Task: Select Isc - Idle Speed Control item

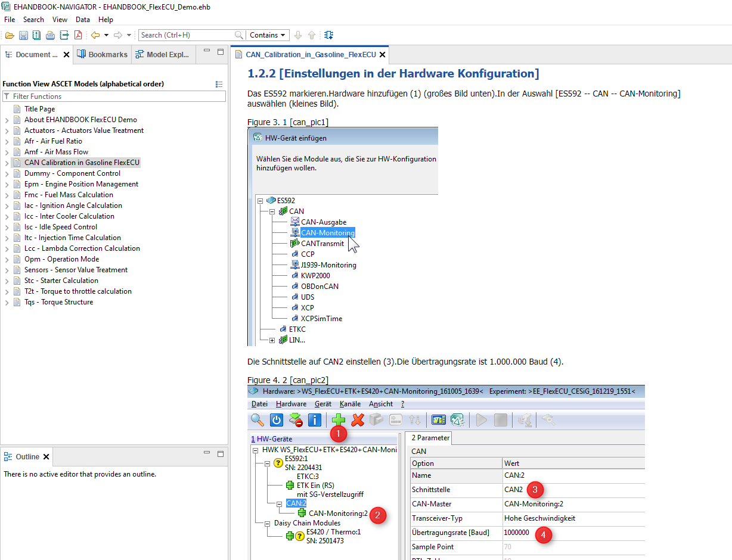Action: [x=61, y=227]
